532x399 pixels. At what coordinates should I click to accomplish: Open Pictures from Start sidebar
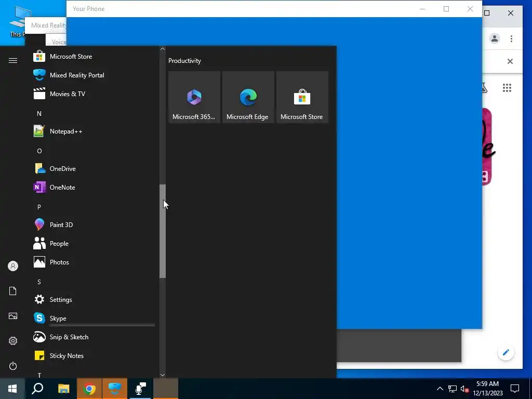coord(13,316)
